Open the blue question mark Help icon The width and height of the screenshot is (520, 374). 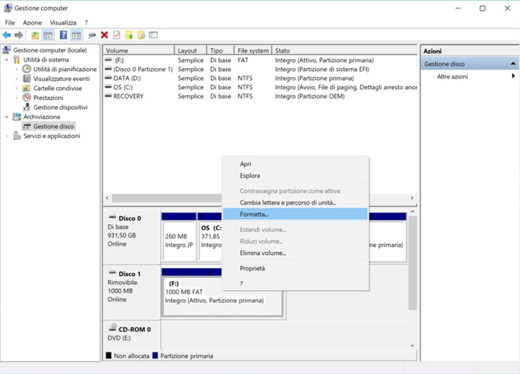click(x=63, y=35)
